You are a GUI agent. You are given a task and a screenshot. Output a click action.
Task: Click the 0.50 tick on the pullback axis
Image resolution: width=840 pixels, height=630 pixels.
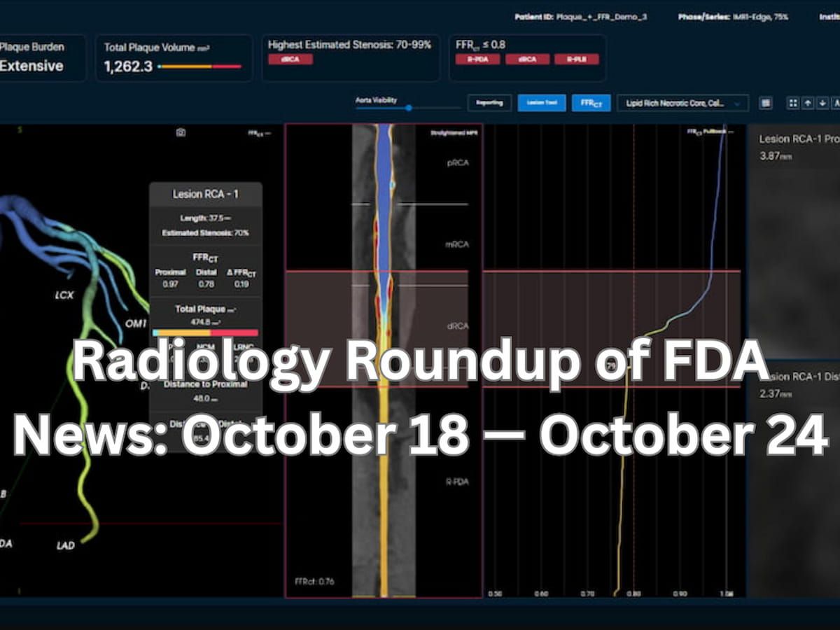pos(494,594)
